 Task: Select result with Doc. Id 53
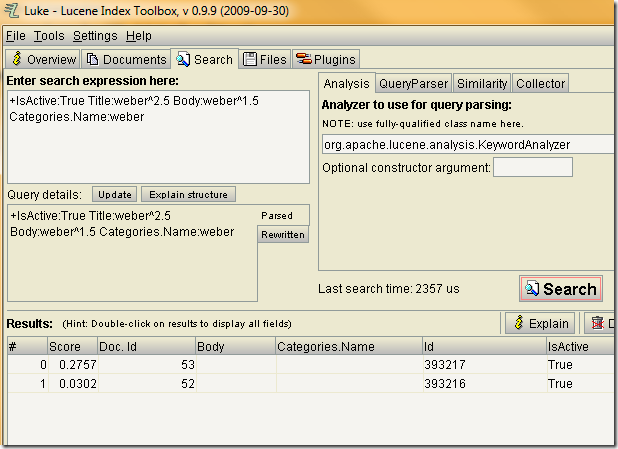point(147,365)
